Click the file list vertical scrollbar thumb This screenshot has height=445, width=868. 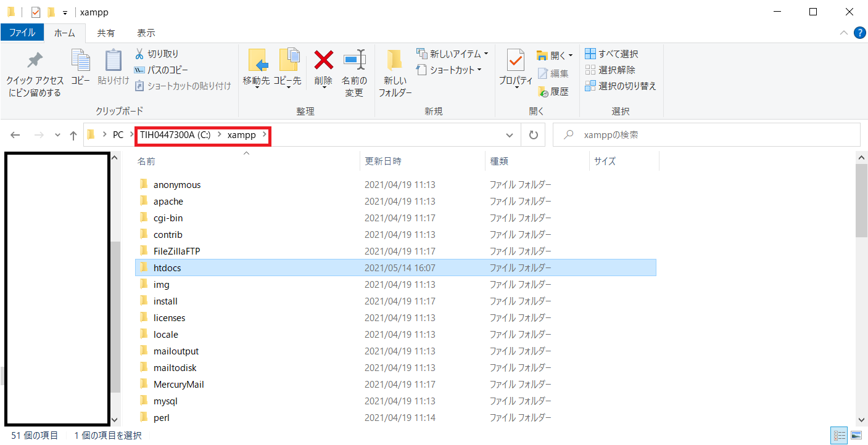(861, 201)
